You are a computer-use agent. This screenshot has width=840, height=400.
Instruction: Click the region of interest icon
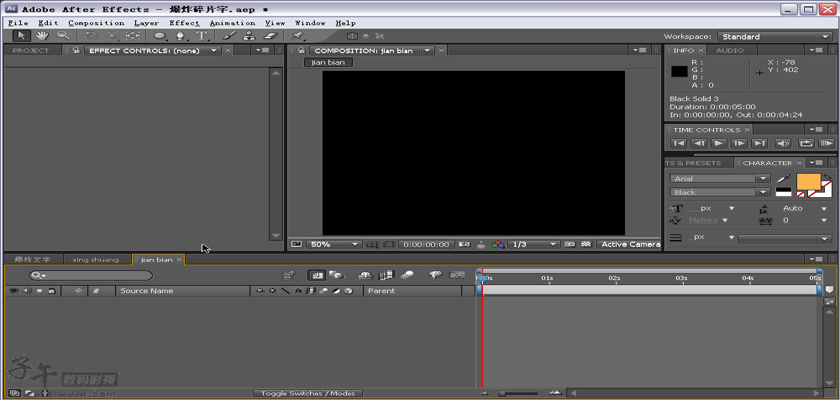(389, 244)
